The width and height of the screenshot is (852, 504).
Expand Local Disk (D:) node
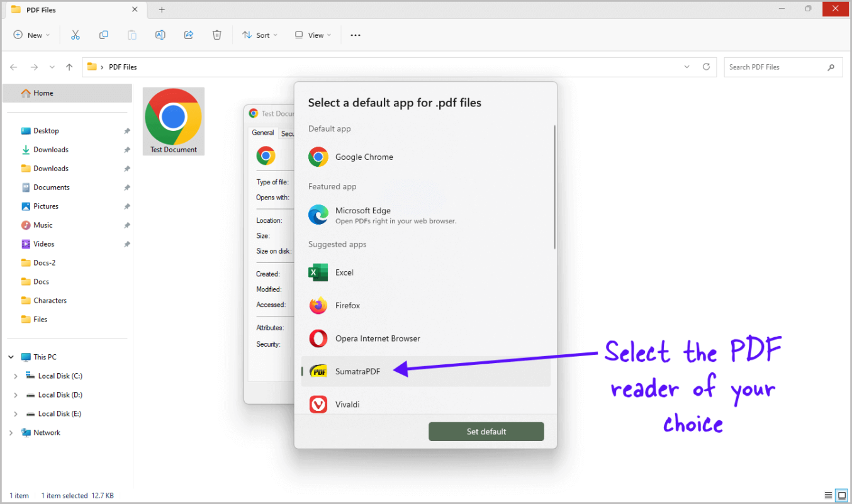pyautogui.click(x=16, y=395)
